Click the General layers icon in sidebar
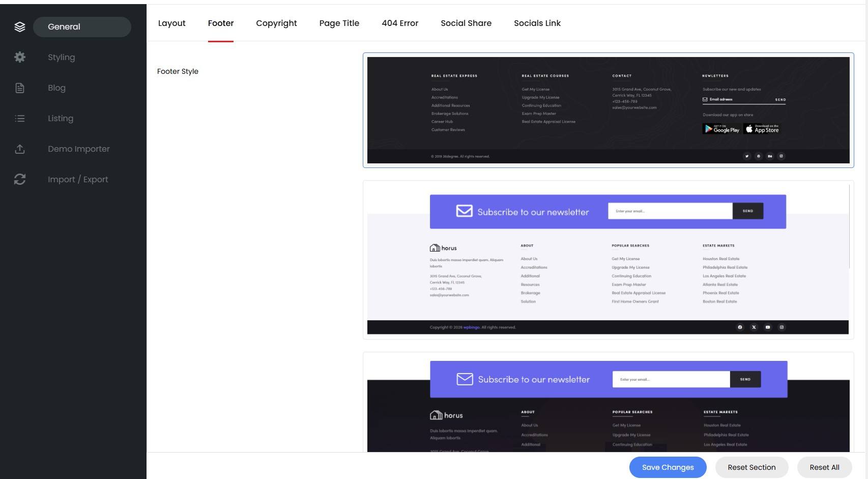This screenshot has width=868, height=479. click(20, 27)
